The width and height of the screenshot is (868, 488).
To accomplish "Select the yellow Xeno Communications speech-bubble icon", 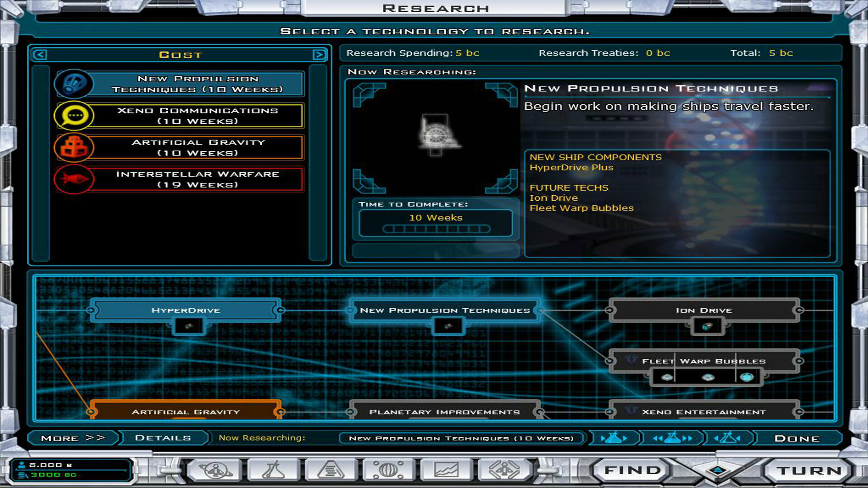I will [74, 115].
